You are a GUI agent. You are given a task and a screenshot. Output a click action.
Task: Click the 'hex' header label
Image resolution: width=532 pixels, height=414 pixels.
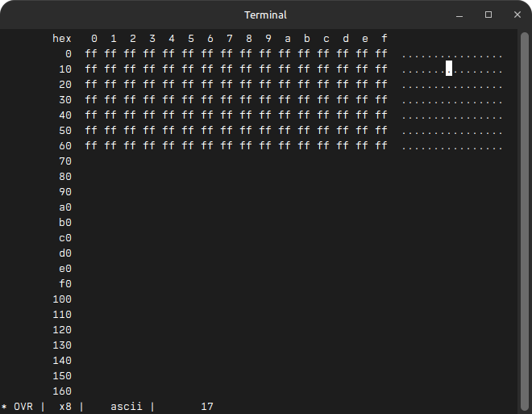pos(62,39)
